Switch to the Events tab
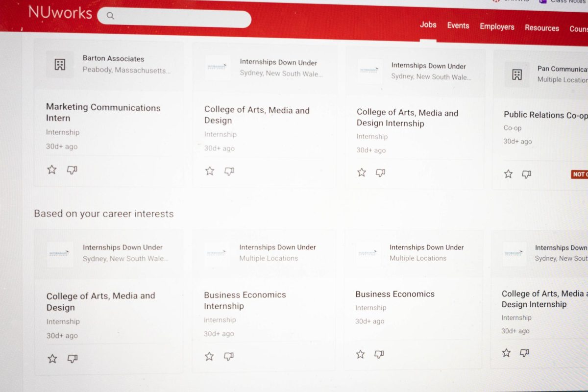 [458, 25]
